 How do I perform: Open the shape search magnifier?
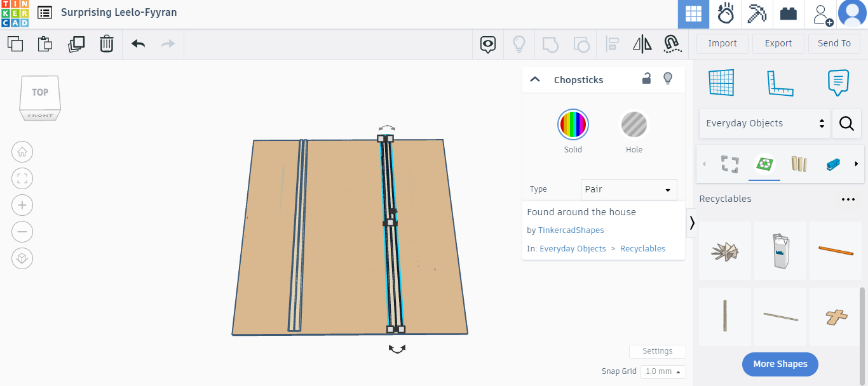click(x=846, y=123)
